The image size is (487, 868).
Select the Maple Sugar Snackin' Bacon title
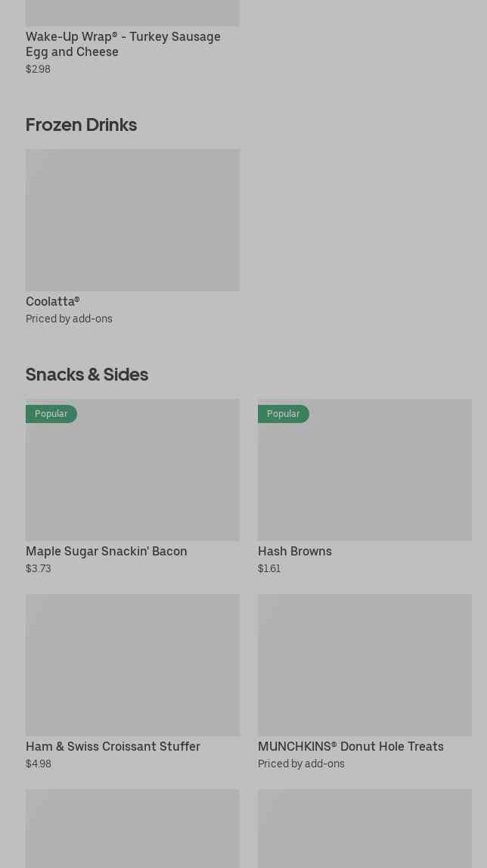(x=107, y=551)
